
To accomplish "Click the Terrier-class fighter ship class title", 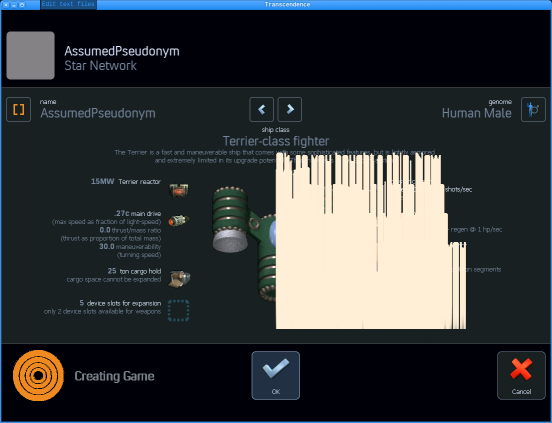I will [276, 141].
